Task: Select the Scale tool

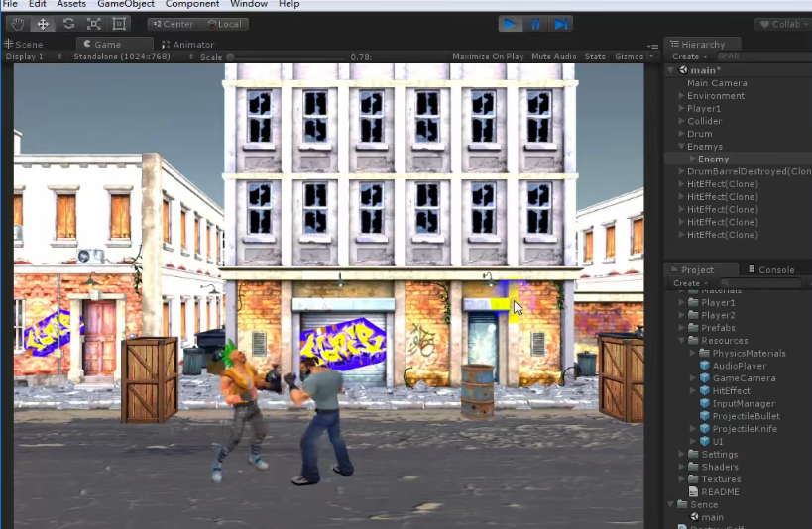Action: click(x=94, y=24)
